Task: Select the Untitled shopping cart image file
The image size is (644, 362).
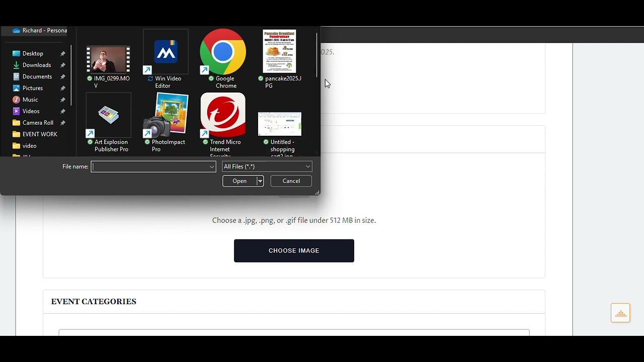Action: click(280, 134)
